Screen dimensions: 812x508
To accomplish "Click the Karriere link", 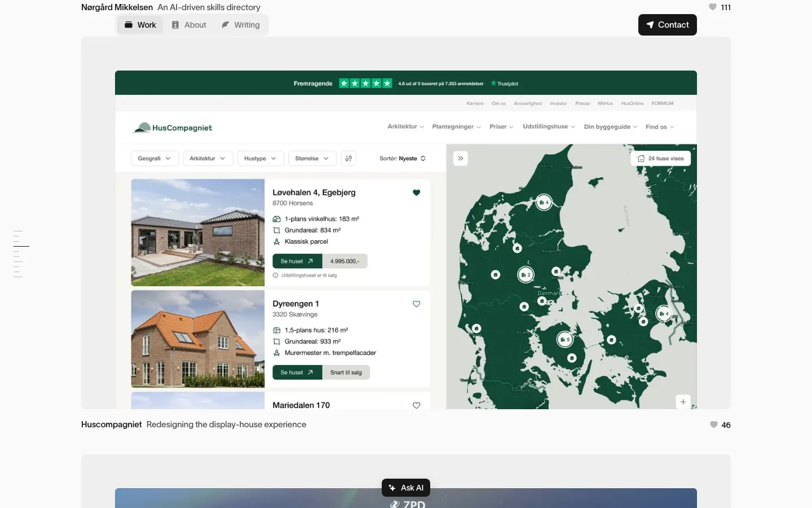I will click(475, 103).
